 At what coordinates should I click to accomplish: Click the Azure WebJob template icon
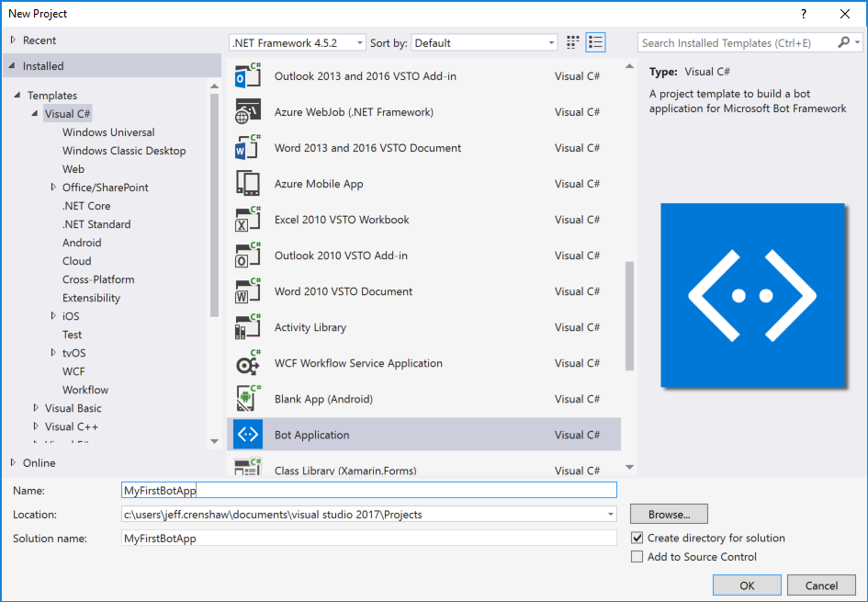[x=247, y=112]
